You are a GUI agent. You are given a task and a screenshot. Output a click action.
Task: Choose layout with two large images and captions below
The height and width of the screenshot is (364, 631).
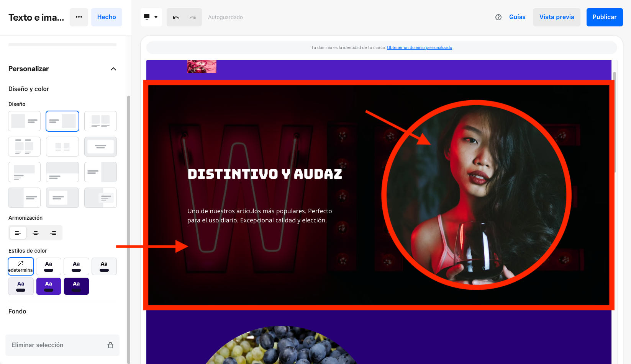(100, 121)
